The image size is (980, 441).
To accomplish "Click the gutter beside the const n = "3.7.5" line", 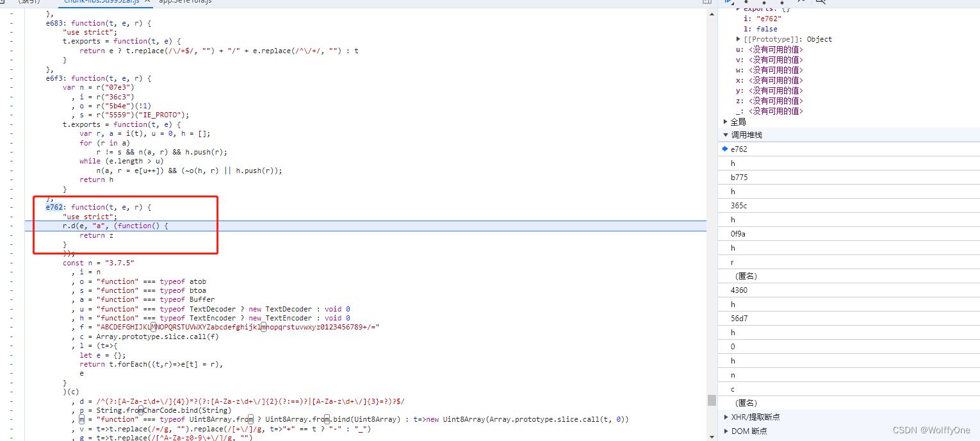I will (12, 263).
